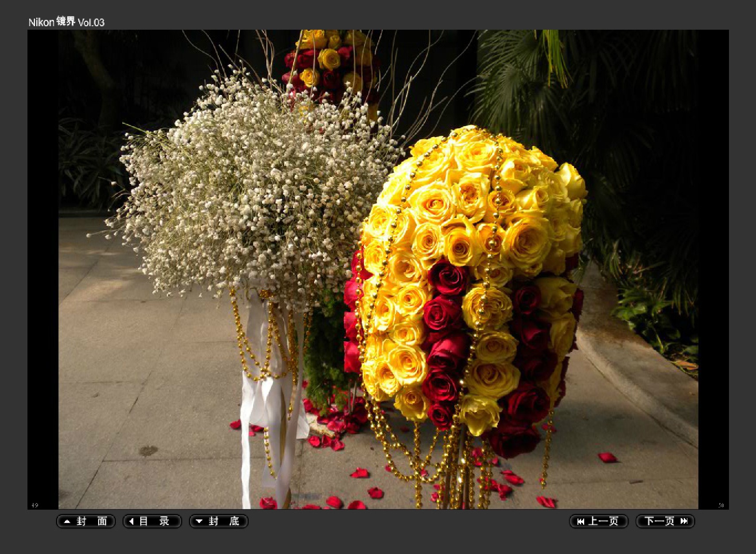Click page number 49 at the bottom left
756x554 pixels.
click(x=35, y=505)
